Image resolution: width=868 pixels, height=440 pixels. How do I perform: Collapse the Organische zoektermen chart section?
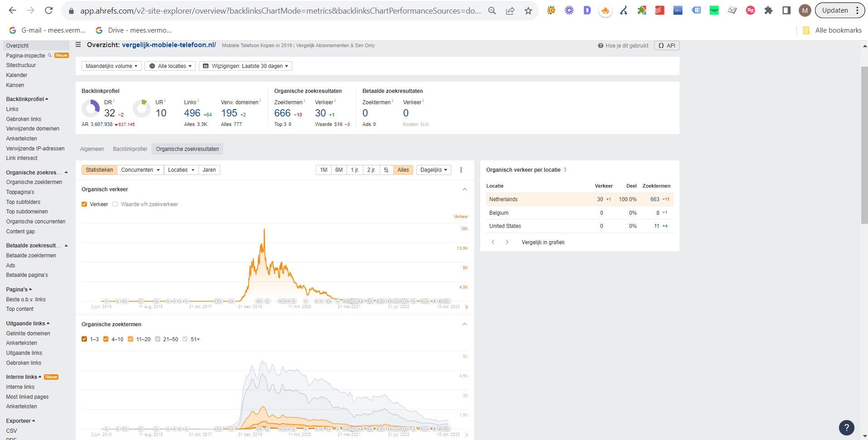pyautogui.click(x=465, y=324)
